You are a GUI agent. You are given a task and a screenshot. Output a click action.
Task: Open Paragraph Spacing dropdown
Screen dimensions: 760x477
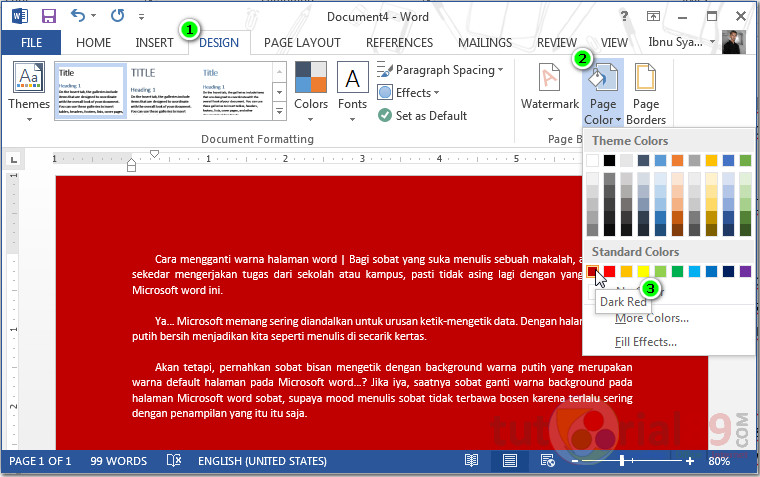coord(441,70)
